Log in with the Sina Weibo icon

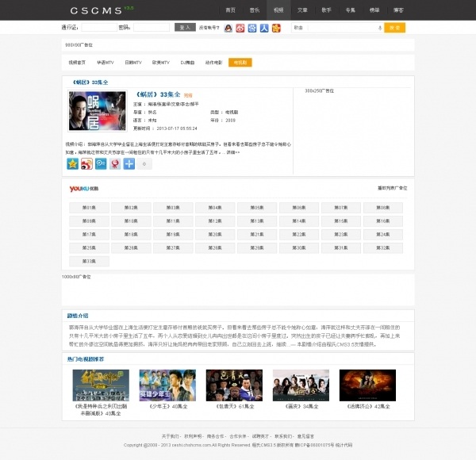click(240, 28)
